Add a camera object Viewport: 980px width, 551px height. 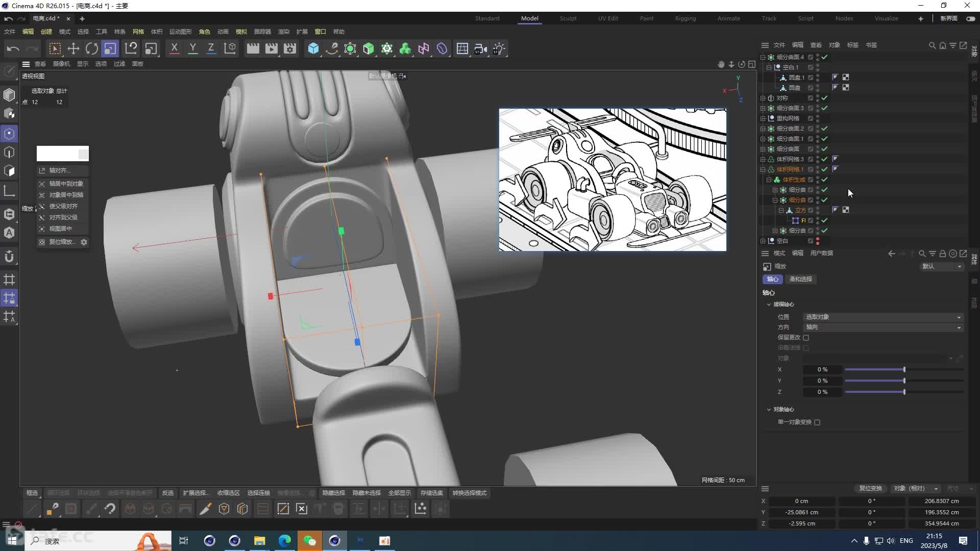tap(481, 49)
